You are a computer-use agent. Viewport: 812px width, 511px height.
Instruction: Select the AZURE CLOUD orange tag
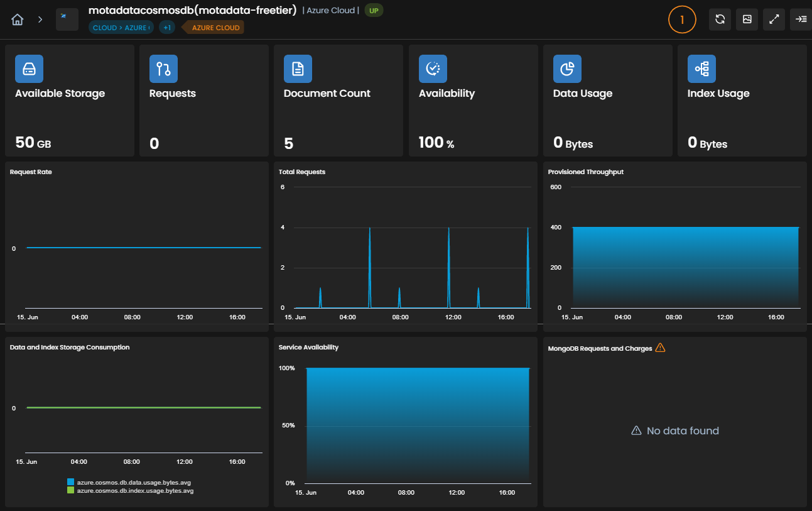214,28
